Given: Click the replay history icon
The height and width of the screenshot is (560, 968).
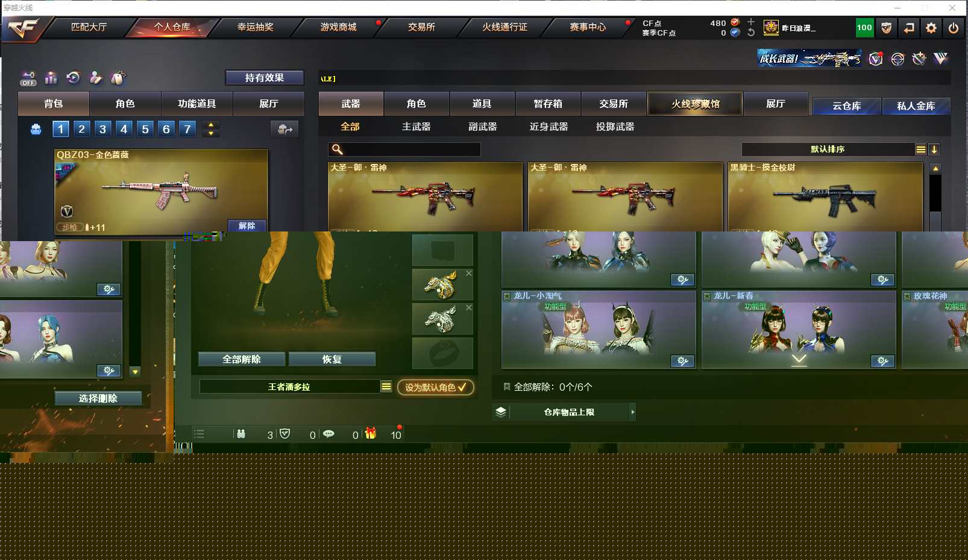Looking at the screenshot, I should 74,78.
